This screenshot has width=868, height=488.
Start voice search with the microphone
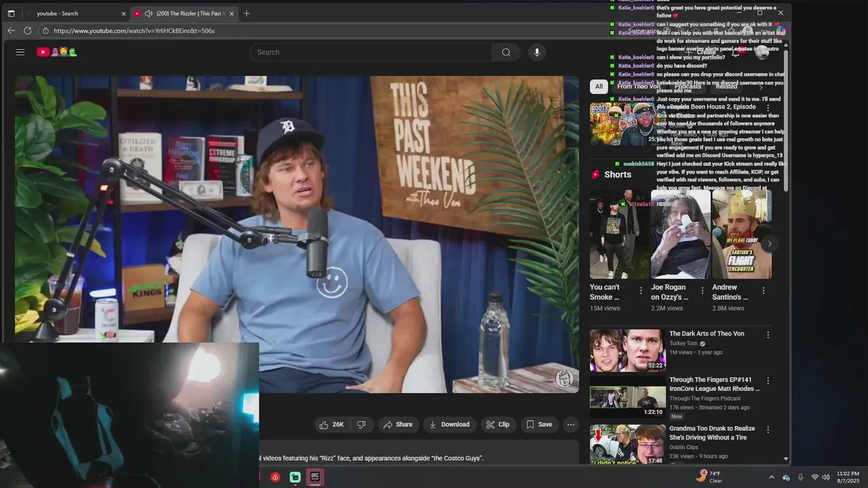tap(536, 52)
